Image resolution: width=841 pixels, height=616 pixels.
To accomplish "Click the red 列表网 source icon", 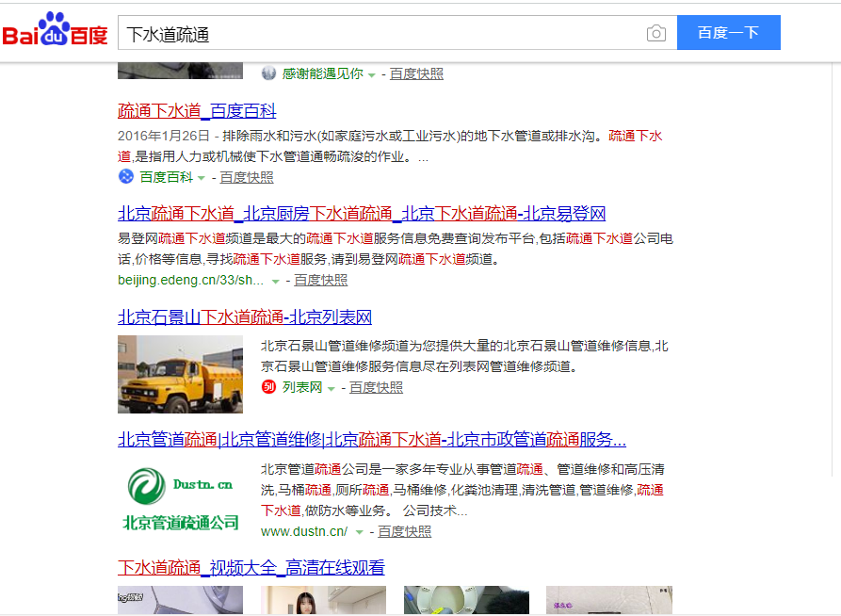I will click(x=268, y=387).
